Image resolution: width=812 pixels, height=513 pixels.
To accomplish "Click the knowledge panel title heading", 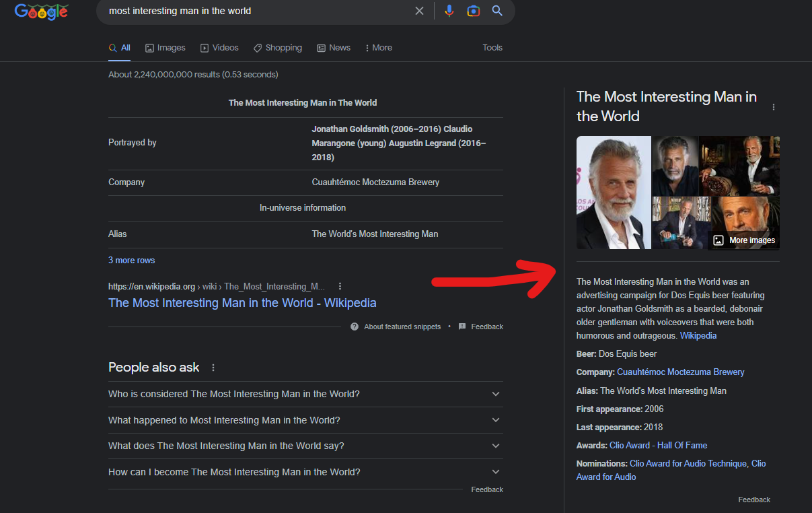I will coord(667,106).
